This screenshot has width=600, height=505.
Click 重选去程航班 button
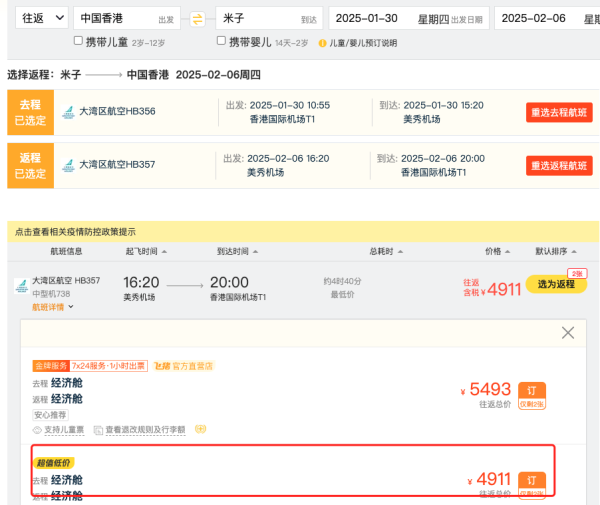(x=559, y=112)
